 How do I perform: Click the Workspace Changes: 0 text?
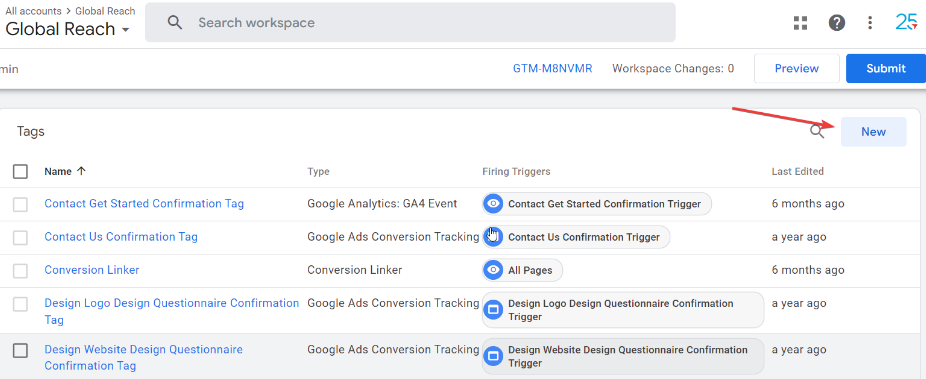click(x=673, y=68)
